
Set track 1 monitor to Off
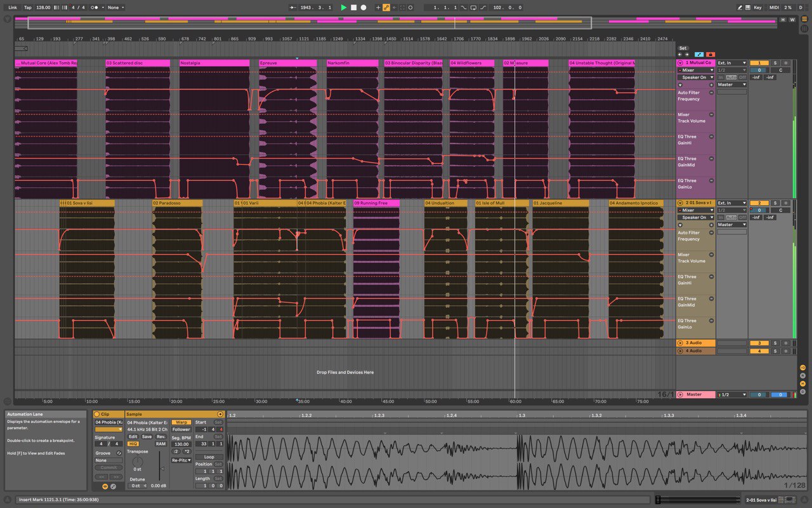(742, 77)
